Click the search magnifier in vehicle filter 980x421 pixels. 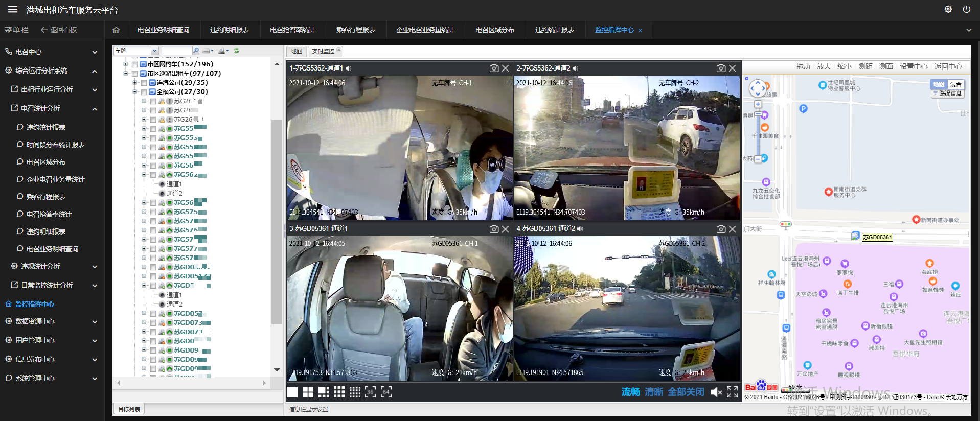coord(196,51)
